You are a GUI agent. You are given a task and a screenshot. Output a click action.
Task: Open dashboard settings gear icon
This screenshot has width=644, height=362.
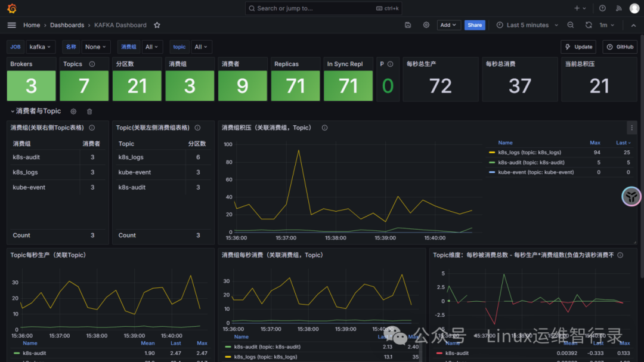tap(426, 25)
